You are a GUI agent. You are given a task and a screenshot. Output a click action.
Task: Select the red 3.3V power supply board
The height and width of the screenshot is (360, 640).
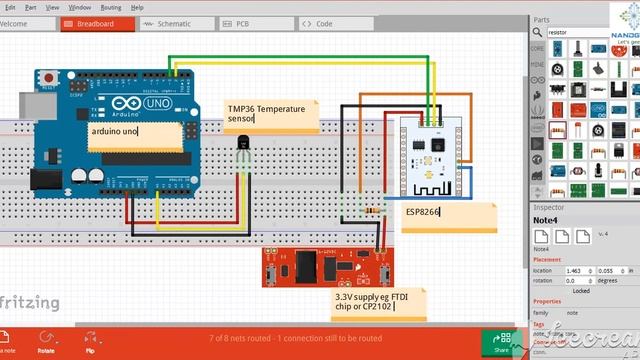click(x=328, y=268)
